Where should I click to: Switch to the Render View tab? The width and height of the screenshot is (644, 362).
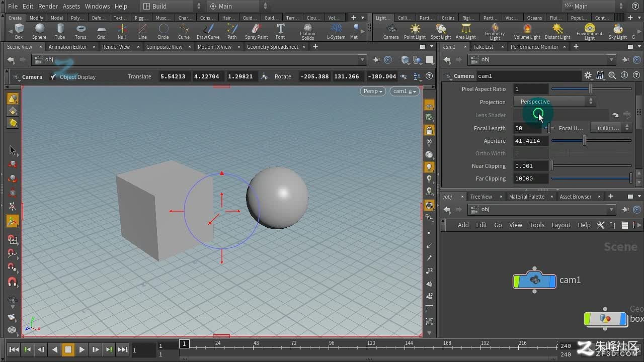point(116,47)
